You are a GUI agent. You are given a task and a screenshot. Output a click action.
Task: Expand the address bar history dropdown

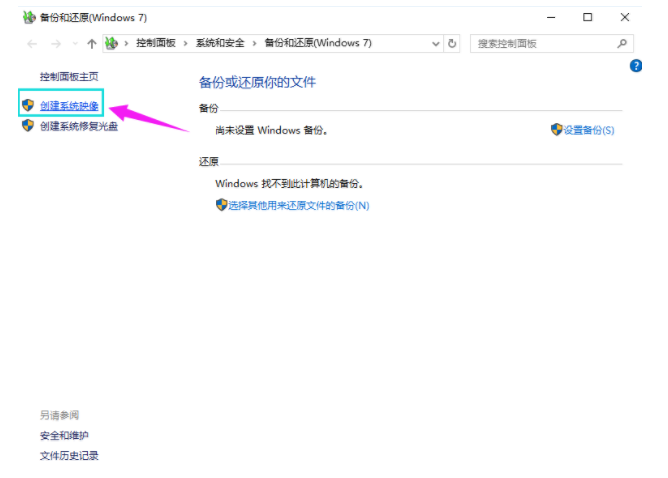coord(435,44)
